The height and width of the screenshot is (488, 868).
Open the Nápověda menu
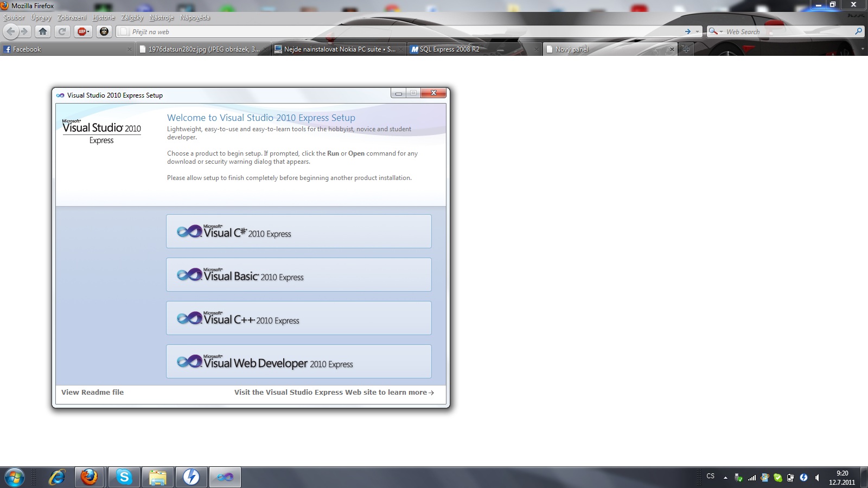(x=195, y=17)
